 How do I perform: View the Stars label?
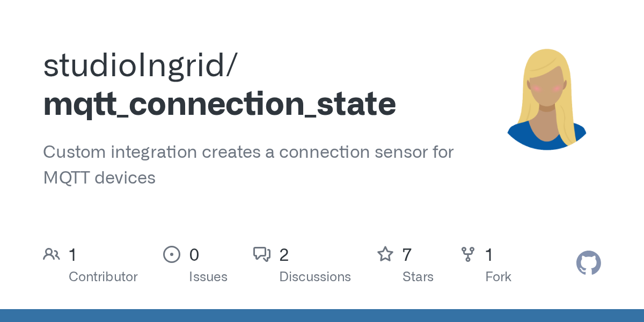[418, 277]
